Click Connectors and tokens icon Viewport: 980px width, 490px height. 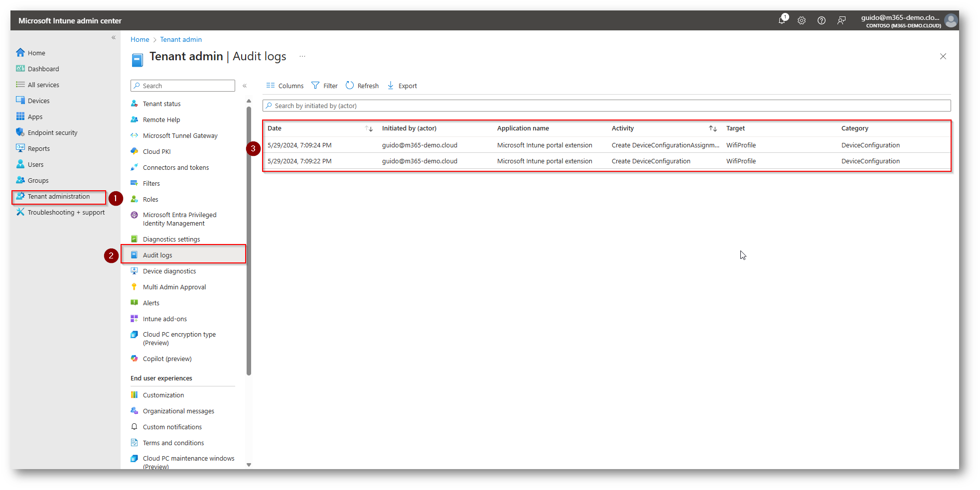pos(134,167)
